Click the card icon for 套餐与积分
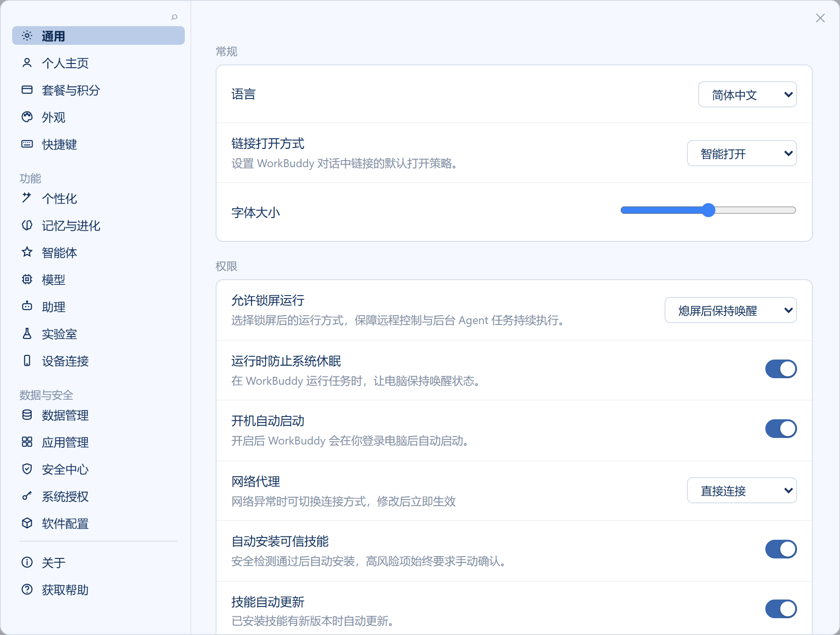840x635 pixels. [27, 90]
